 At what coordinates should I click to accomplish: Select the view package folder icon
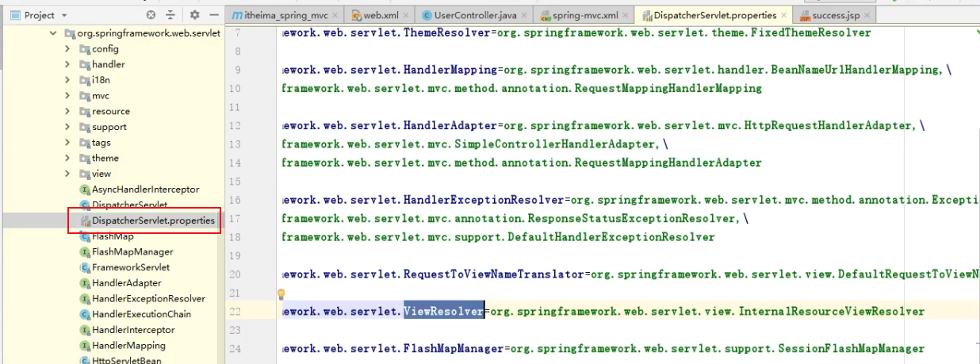click(x=85, y=174)
